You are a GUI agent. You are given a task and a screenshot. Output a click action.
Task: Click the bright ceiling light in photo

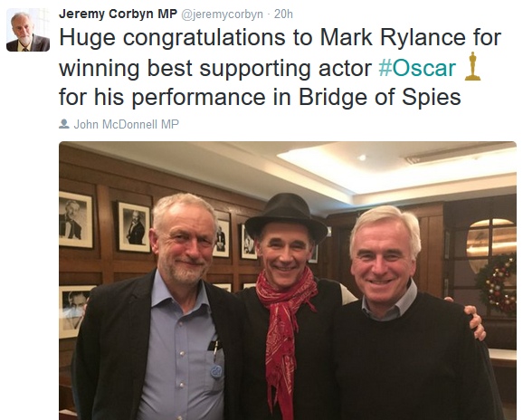362,157
